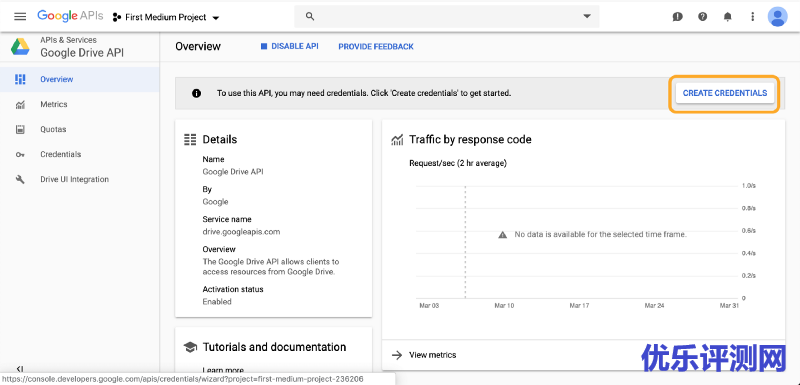Screen dimensions: 800x385
Task: Expand the search bar dropdown arrow
Action: pos(587,17)
